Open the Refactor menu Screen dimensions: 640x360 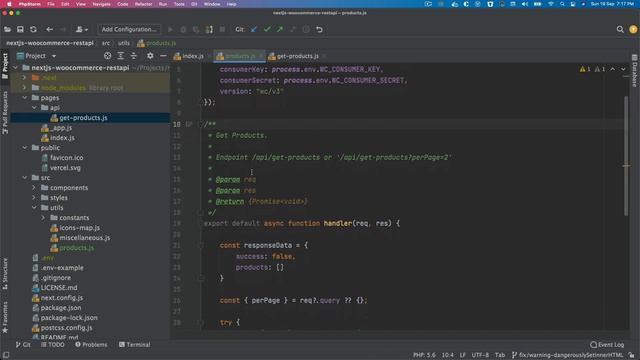click(x=143, y=4)
